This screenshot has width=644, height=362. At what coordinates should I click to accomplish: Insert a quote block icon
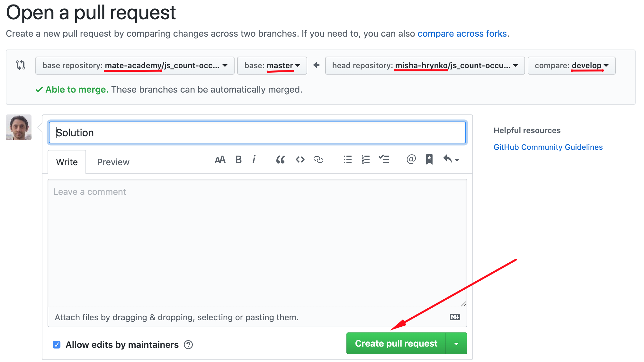[280, 160]
